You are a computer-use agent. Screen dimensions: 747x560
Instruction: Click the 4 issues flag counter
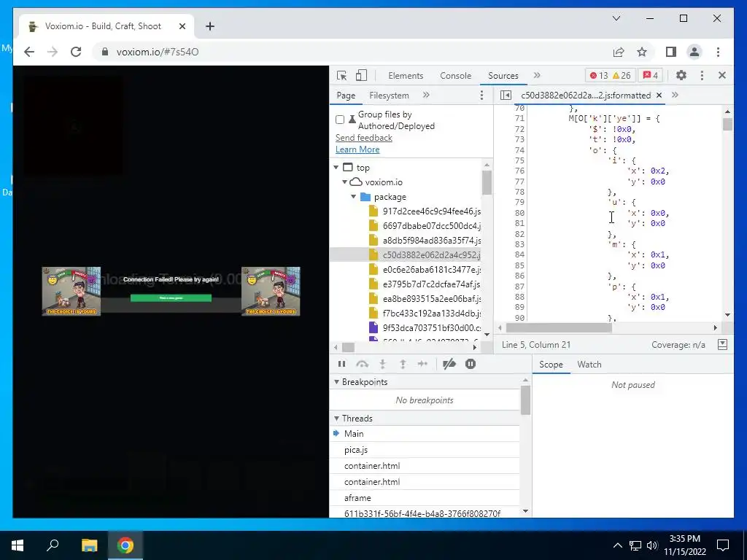pos(651,75)
